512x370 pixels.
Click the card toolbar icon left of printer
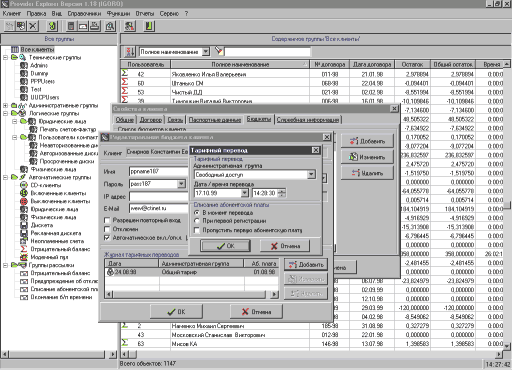click(x=83, y=26)
